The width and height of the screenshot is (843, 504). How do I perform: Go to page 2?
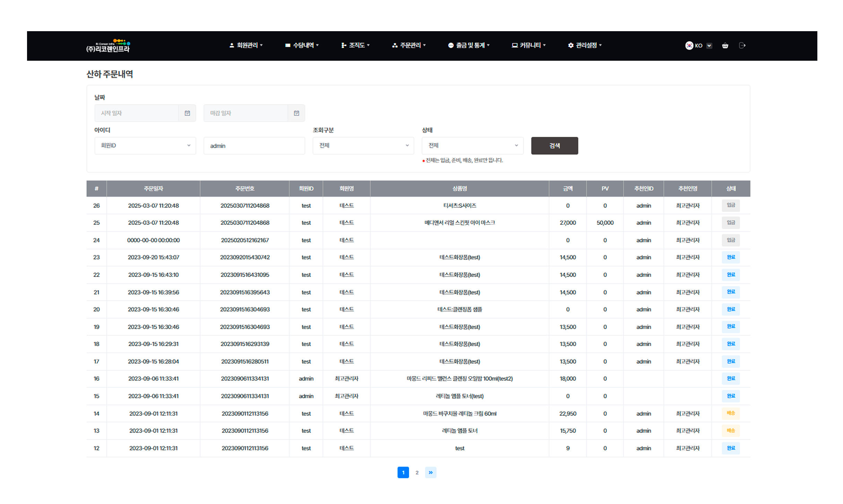417,472
